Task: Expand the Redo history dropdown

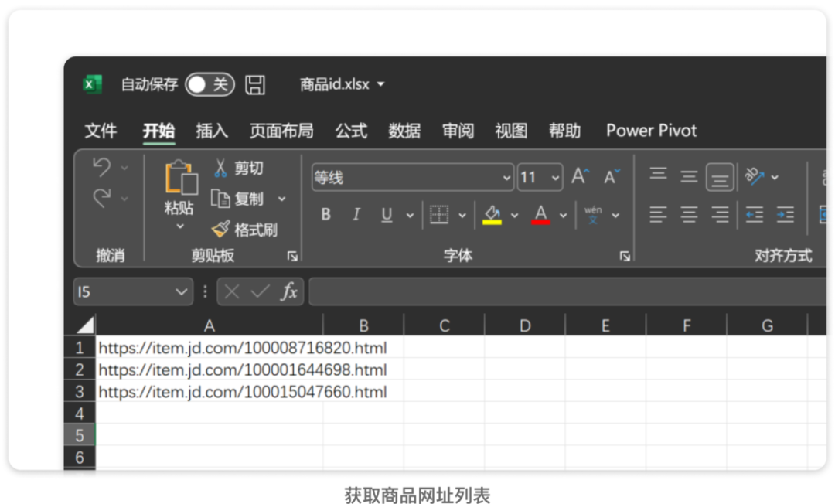Action: click(x=124, y=199)
